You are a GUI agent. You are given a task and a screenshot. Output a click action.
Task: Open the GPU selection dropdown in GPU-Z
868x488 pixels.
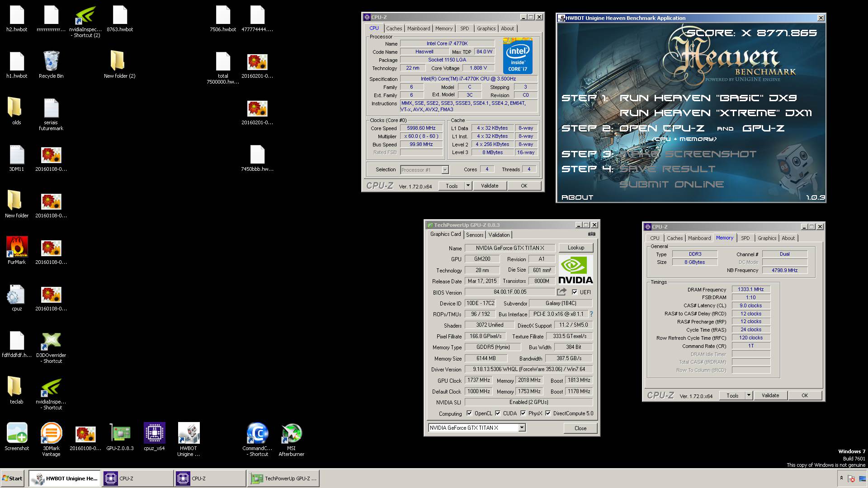click(522, 427)
